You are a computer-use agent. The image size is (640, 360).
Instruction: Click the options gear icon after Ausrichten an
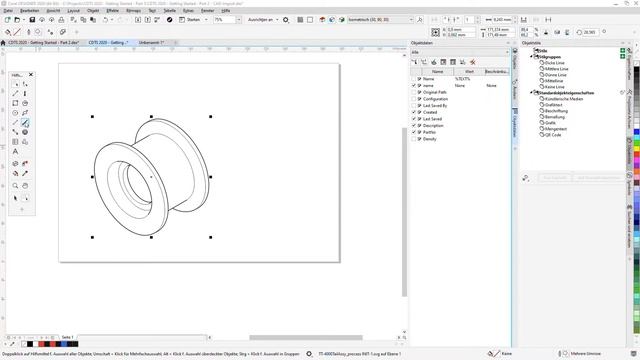[x=286, y=20]
